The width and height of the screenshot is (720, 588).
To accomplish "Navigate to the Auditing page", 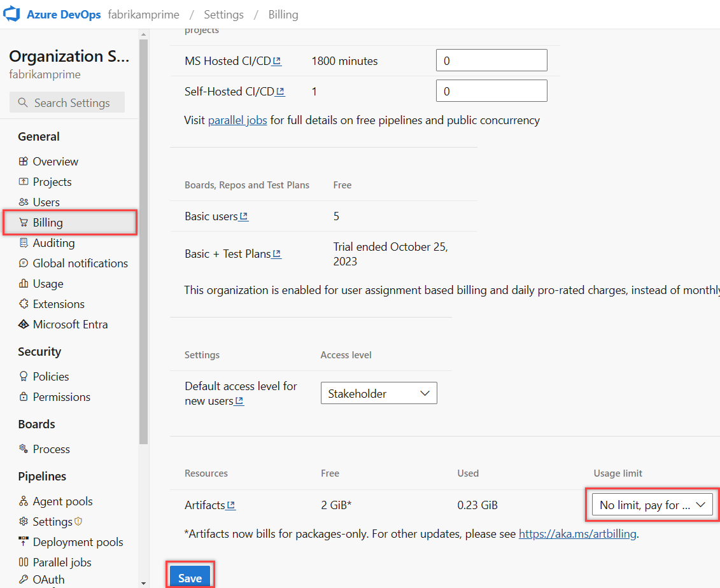I will click(x=53, y=242).
